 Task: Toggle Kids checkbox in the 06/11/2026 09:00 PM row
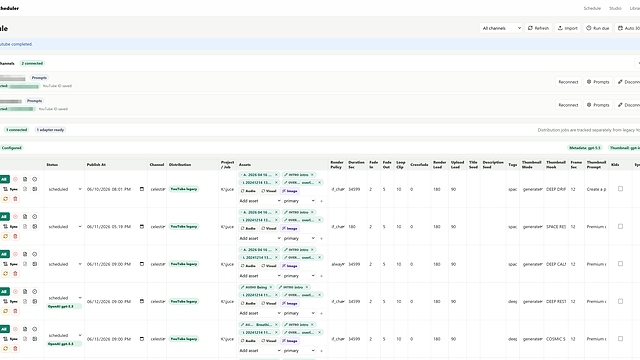click(x=620, y=264)
